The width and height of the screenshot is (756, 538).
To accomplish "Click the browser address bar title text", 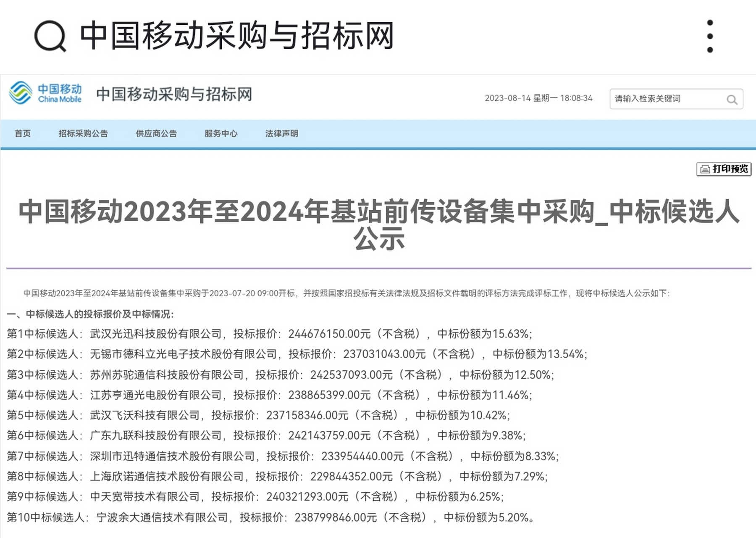I will (x=236, y=36).
